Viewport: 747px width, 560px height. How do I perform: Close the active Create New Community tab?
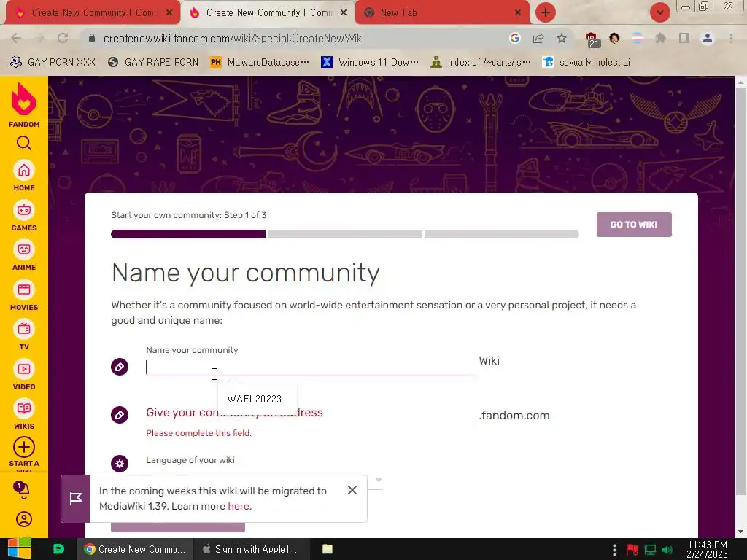344,13
